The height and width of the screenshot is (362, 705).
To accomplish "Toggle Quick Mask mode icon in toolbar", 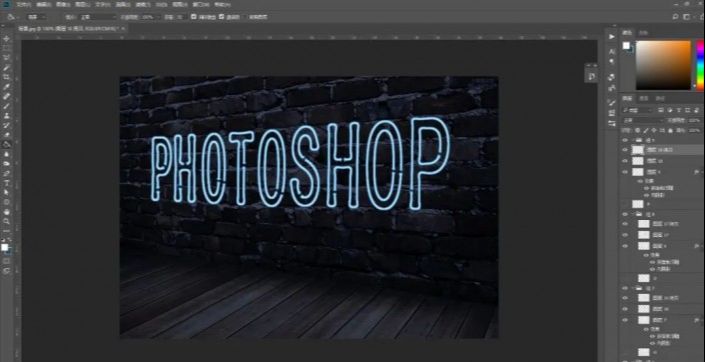I will click(6, 261).
